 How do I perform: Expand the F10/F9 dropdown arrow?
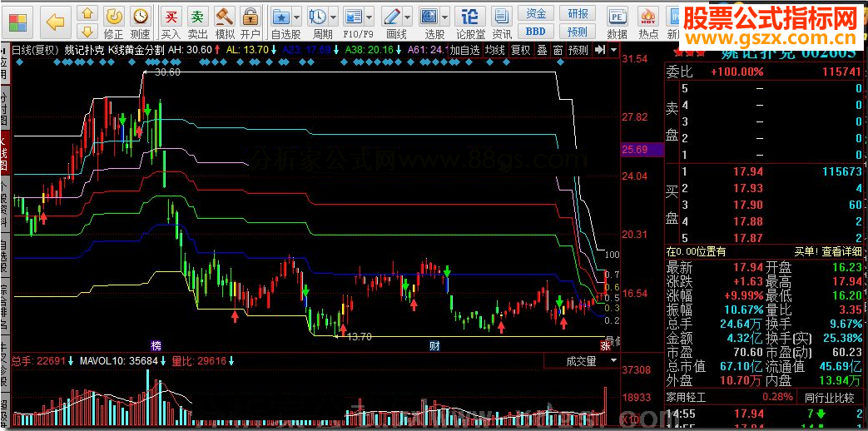click(x=369, y=17)
